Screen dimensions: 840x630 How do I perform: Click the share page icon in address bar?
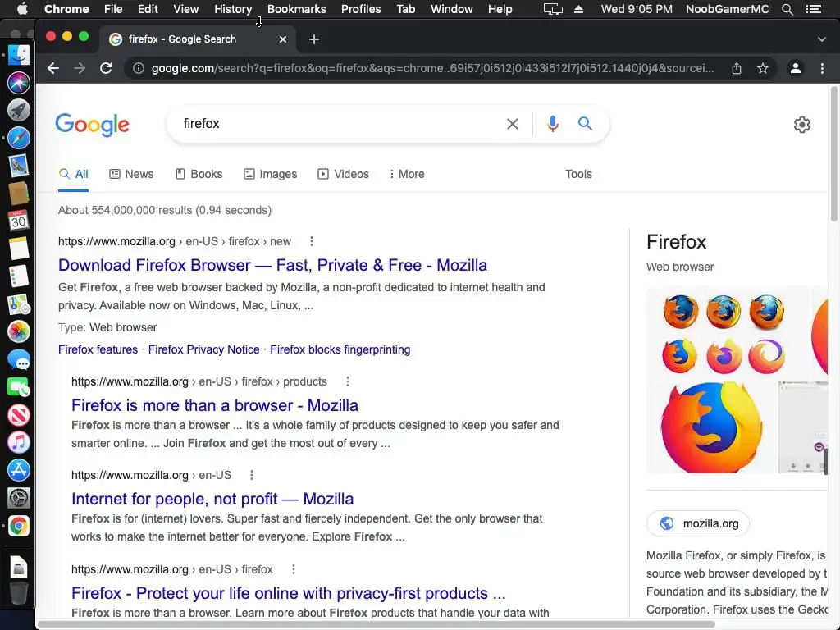(x=737, y=68)
